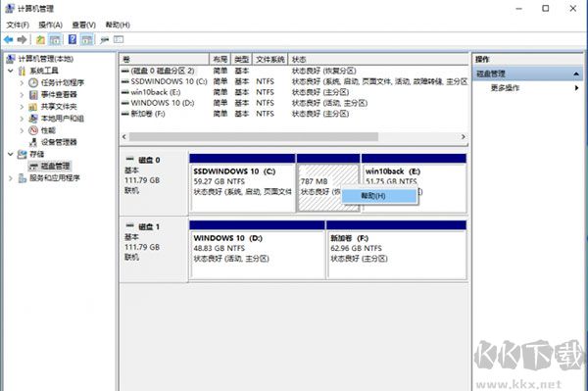The width and height of the screenshot is (588, 391).
Task: Select win10back (E:) partition block
Action: [414, 183]
